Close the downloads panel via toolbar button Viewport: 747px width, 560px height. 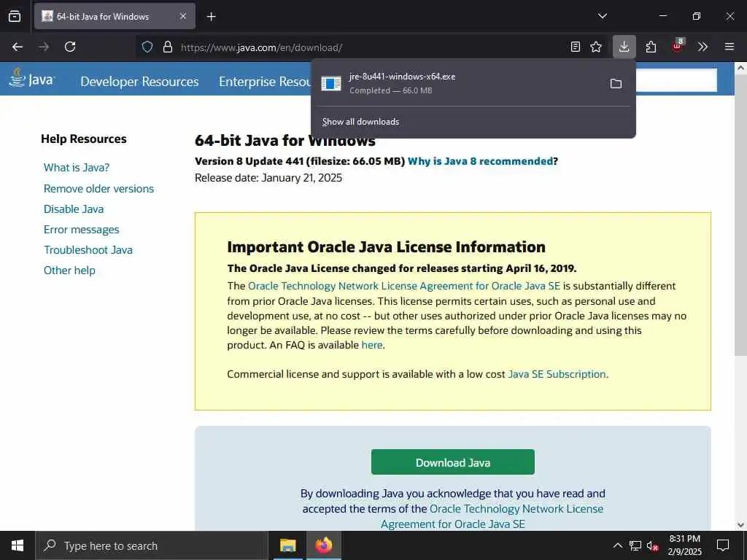[624, 47]
